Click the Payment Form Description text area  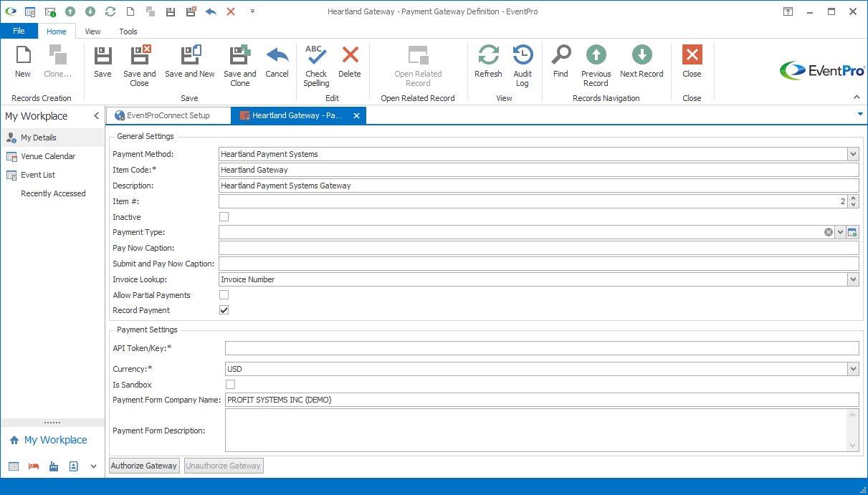[x=536, y=431]
